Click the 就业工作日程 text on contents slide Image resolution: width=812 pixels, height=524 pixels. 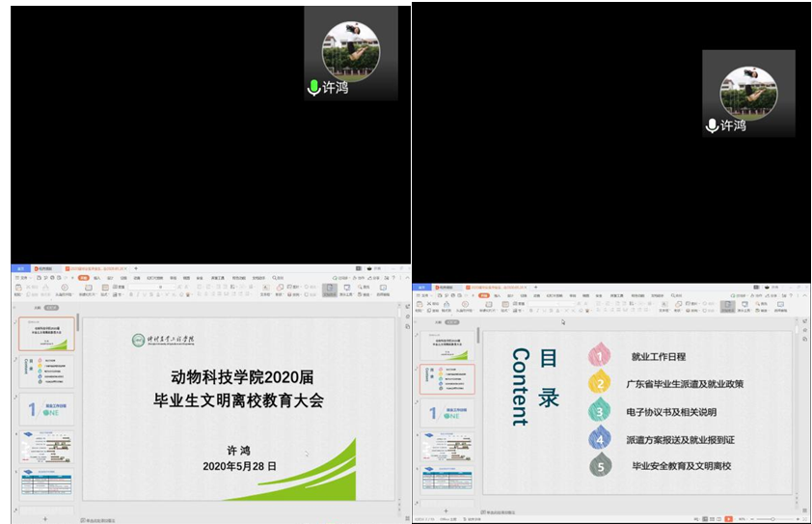658,356
